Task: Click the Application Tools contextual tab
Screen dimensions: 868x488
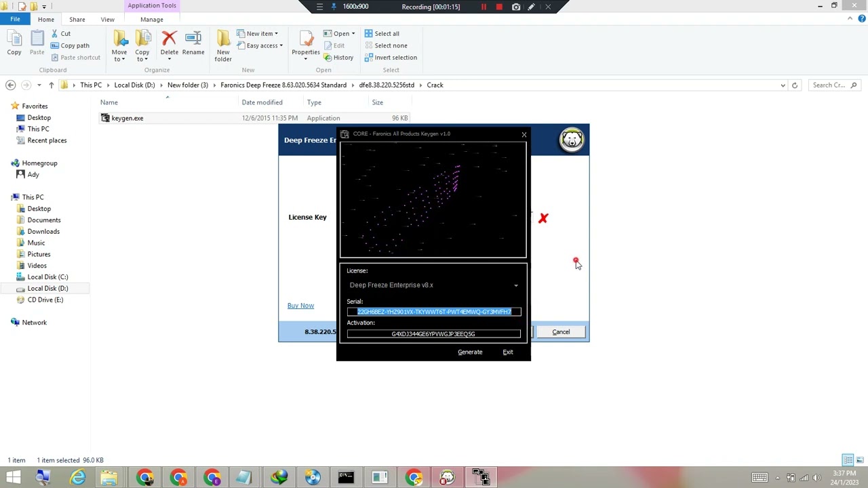Action: point(152,5)
